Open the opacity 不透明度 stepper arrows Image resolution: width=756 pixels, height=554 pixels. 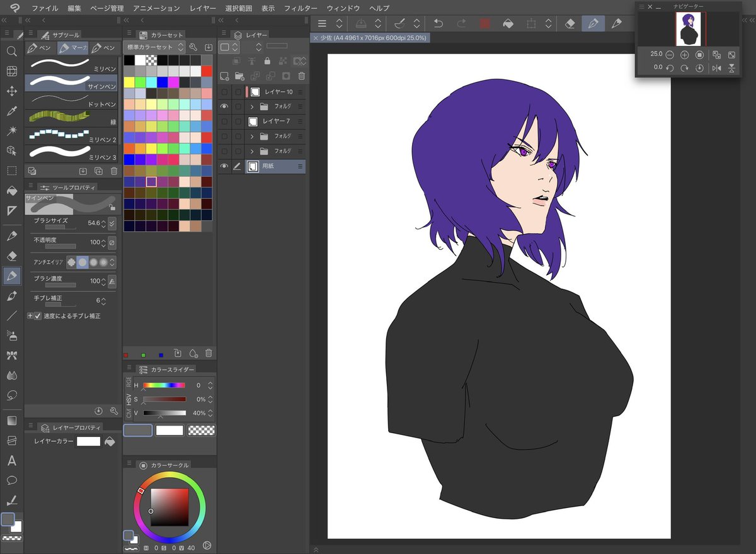pos(103,242)
